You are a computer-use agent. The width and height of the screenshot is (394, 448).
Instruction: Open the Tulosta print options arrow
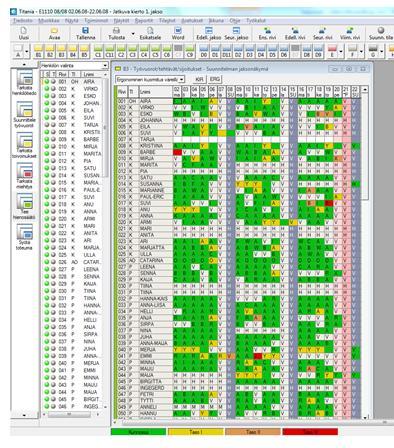133,34
